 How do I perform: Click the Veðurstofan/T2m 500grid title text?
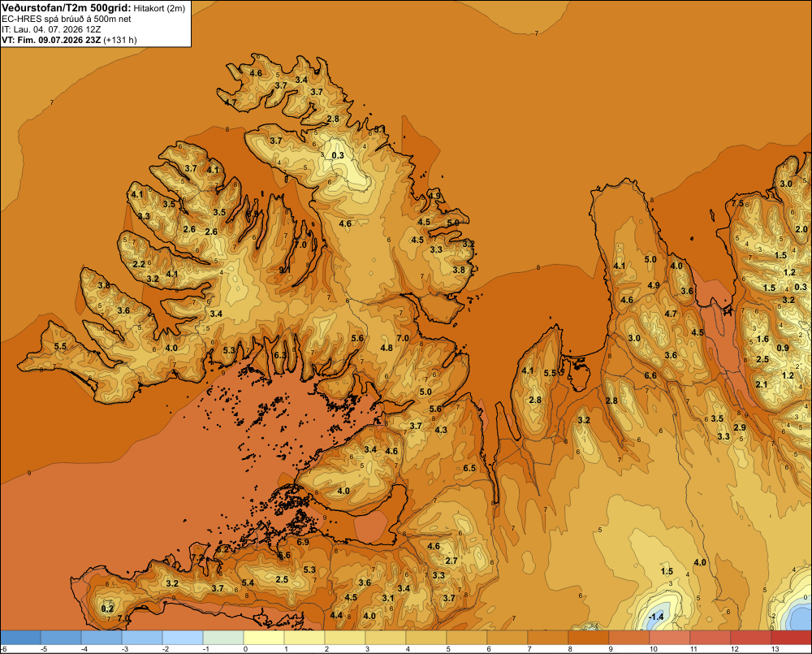[67, 8]
